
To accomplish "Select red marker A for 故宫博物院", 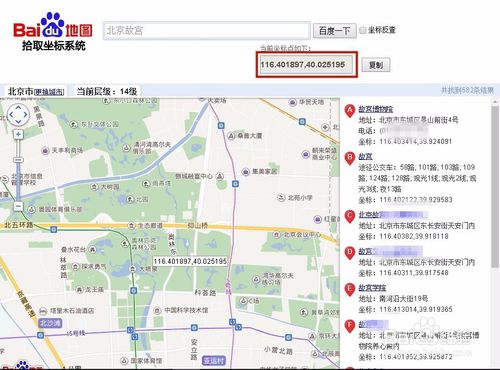I will point(350,111).
